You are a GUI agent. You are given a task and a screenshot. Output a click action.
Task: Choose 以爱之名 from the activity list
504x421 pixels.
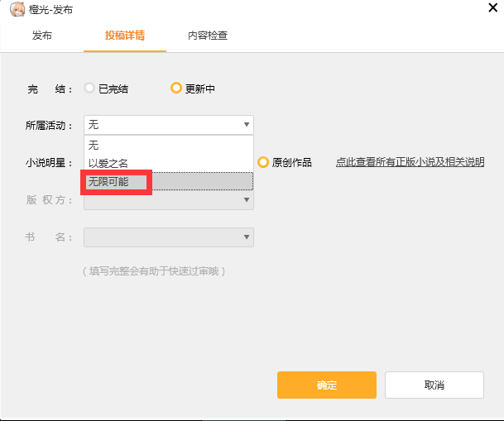pos(108,163)
